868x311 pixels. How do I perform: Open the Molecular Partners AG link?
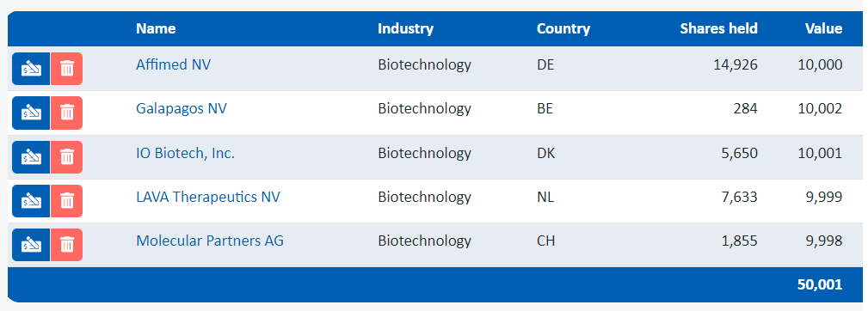210,241
